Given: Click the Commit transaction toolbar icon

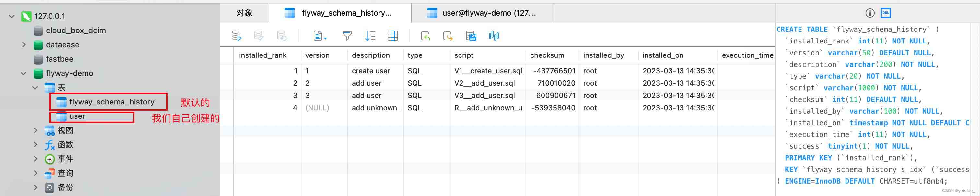Looking at the screenshot, I should click(259, 36).
